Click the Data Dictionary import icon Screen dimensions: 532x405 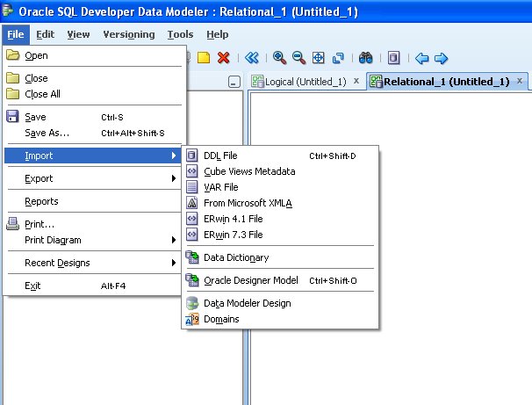[x=192, y=257]
